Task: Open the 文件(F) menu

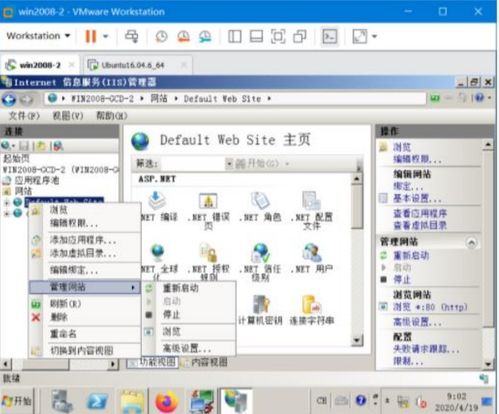Action: point(24,116)
